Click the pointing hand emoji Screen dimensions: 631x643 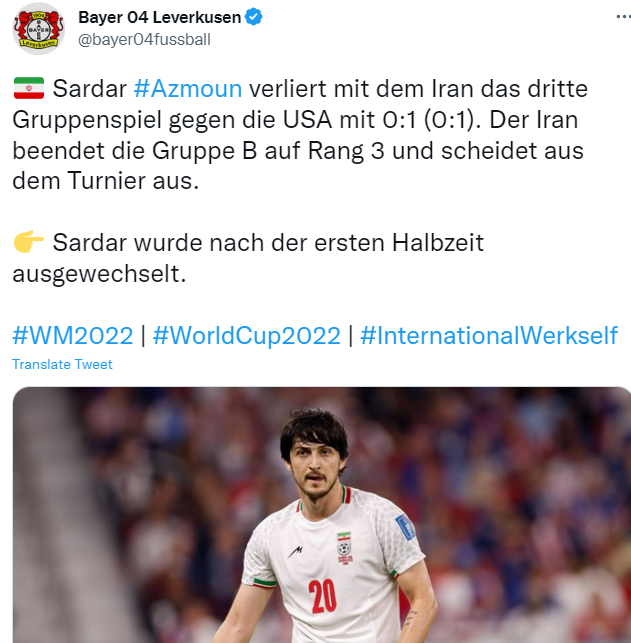[x=29, y=242]
